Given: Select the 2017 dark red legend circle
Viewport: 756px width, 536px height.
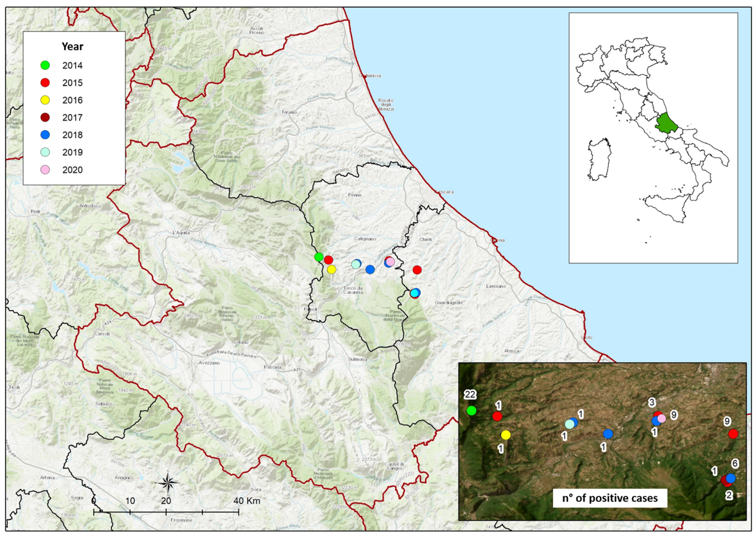Looking at the screenshot, I should [45, 117].
